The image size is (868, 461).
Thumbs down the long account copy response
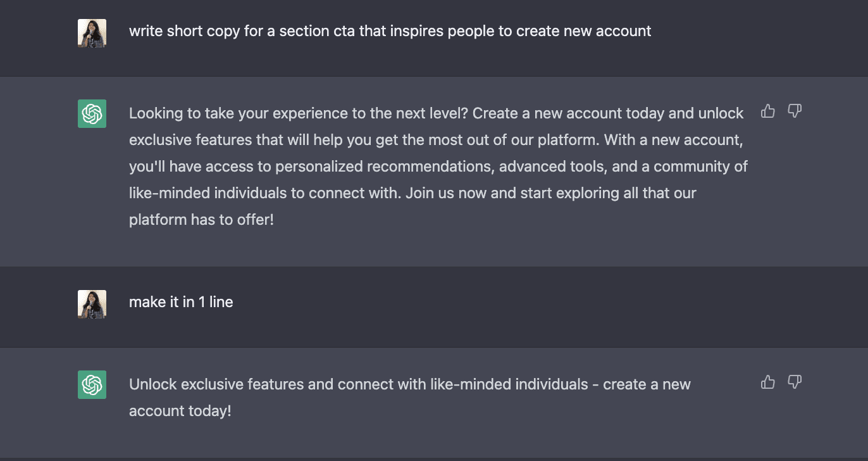[795, 111]
